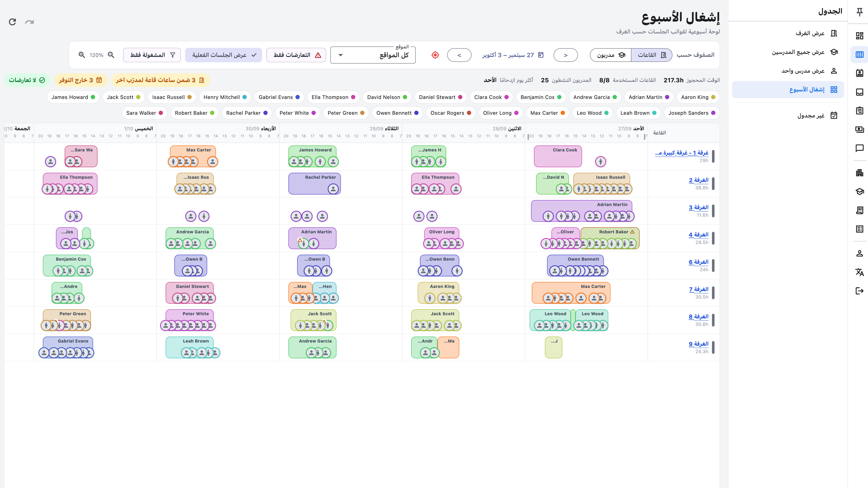Screen dimensions: 868x488
Task: Open the inbox tray icon in the rail
Action: click(x=859, y=92)
